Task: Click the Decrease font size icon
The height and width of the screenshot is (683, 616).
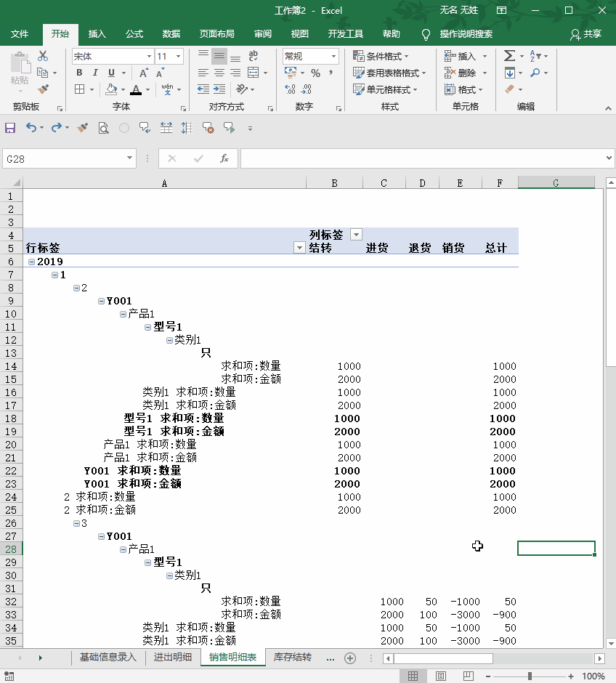Action: 160,73
